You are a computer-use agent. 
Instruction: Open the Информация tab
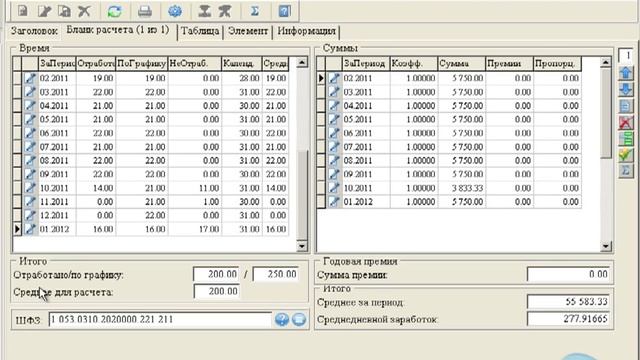point(306,31)
